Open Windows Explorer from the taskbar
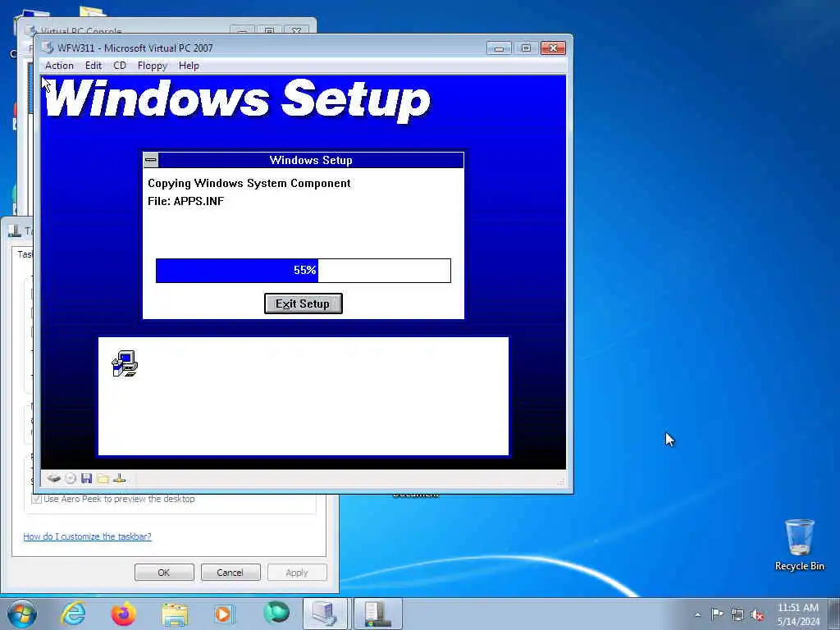Screen dimensions: 840x630 175,614
